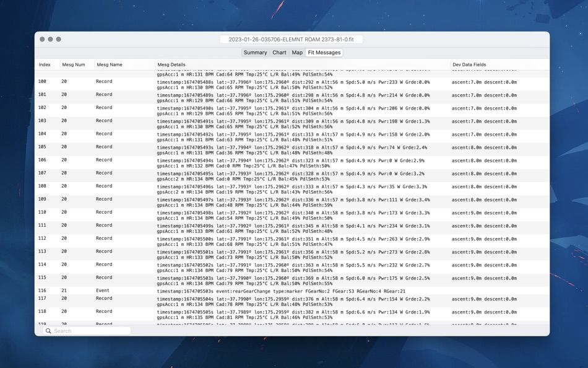This screenshot has width=588, height=368.
Task: Click details with timestamp 1674705488s
Action: (293, 84)
